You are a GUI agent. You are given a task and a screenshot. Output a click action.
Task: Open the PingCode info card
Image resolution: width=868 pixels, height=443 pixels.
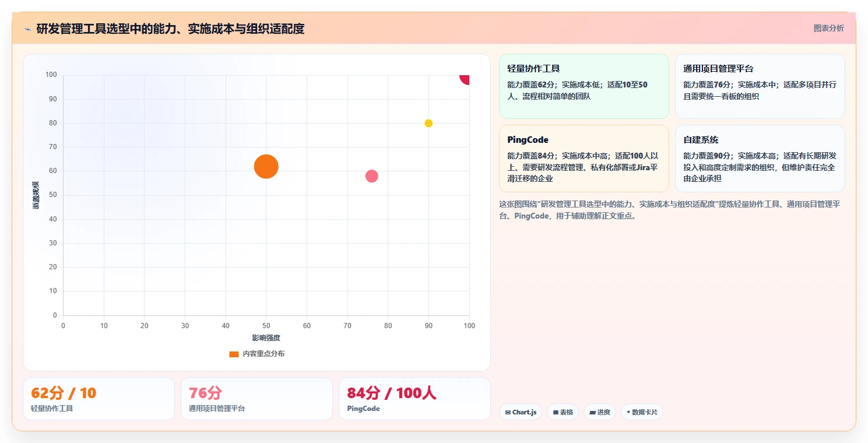[584, 159]
